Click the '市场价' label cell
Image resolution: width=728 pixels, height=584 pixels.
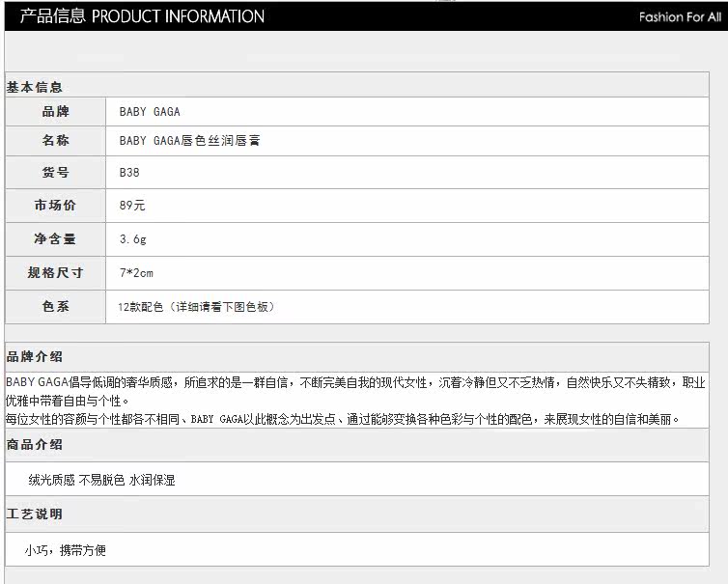point(56,206)
